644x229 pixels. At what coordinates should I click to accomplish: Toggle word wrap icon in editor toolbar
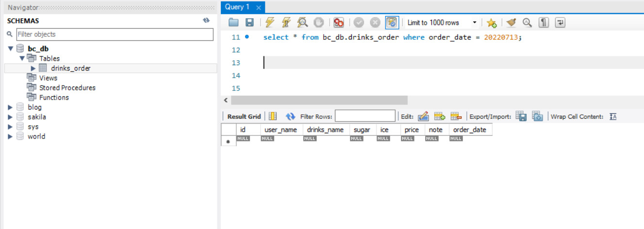click(x=561, y=22)
